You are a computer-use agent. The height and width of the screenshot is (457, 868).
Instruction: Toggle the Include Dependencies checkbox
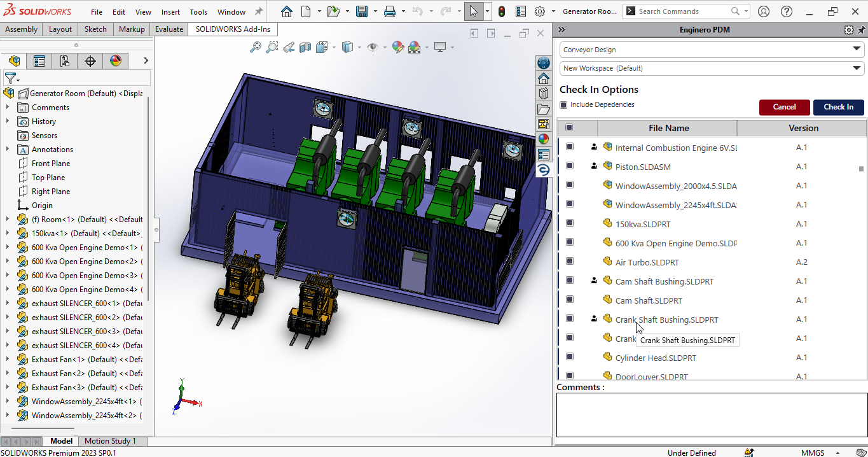(x=563, y=105)
